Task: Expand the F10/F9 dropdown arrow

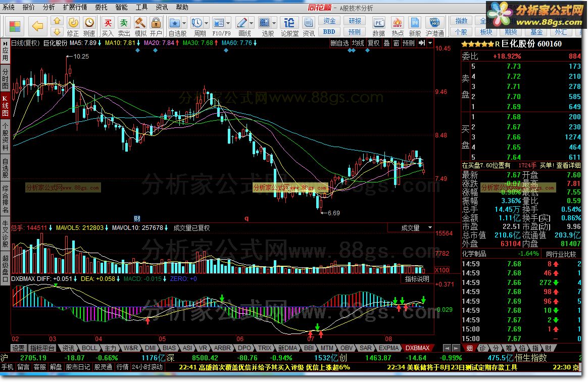Action: (x=228, y=23)
